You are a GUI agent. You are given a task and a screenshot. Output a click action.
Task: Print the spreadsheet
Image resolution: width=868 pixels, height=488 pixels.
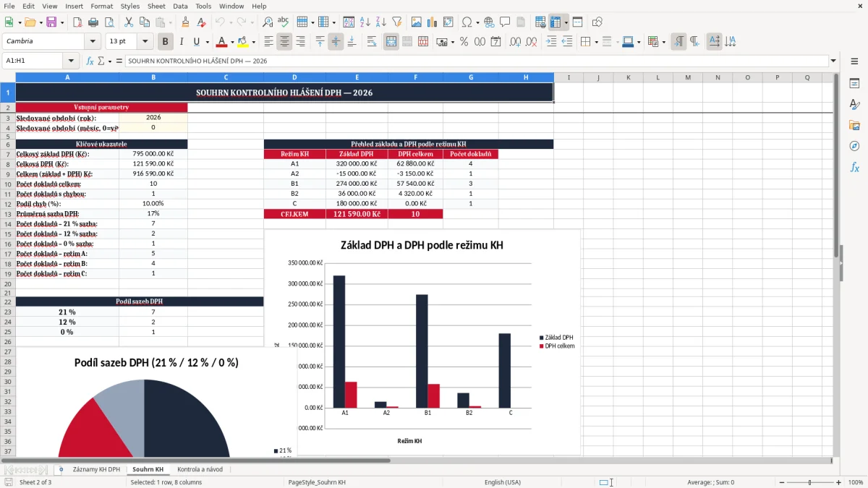click(94, 22)
